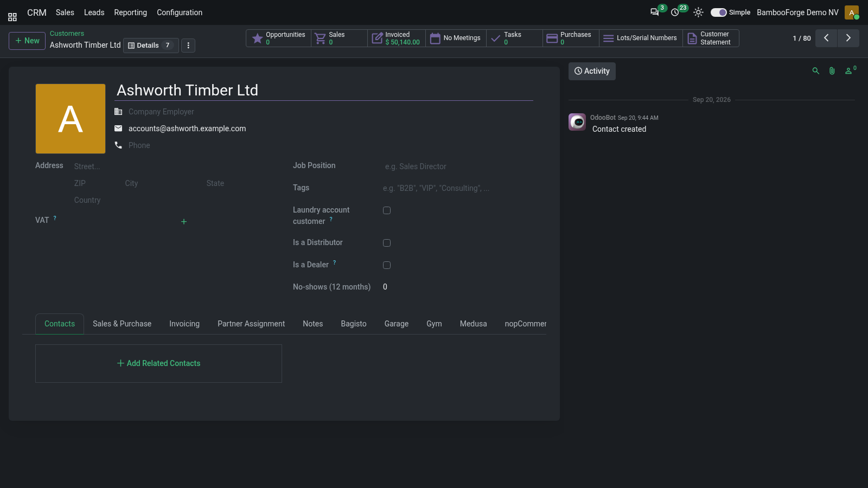Open the actions kebab menu
Screen dimensions: 868x488
(x=188, y=46)
